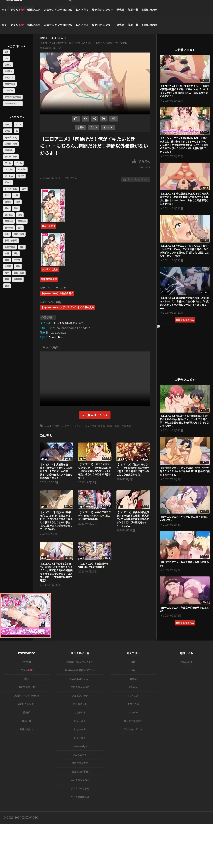Open あとで見る in the second navigation row
This screenshot has height=868, width=213.
click(82, 25)
